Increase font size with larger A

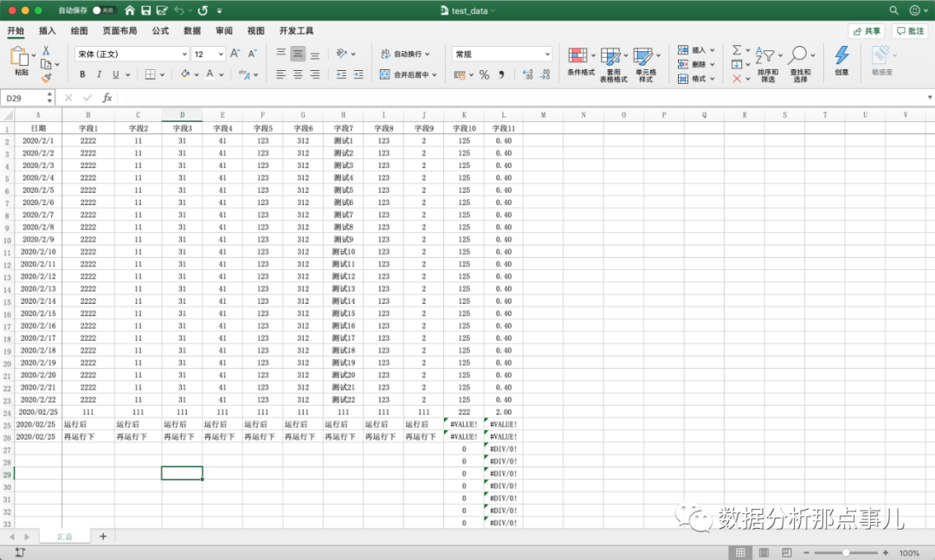coord(235,54)
